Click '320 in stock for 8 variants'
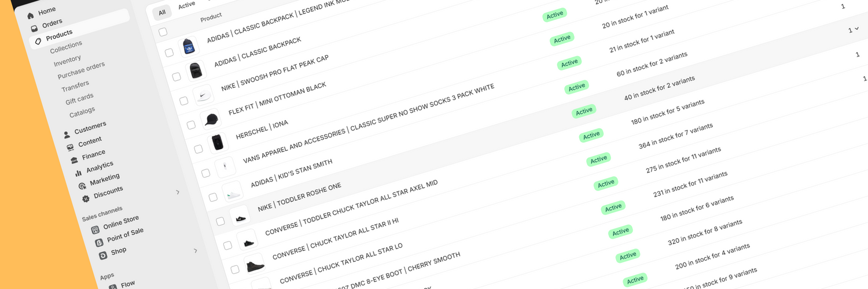Screen dimensions: 868x289 (705, 231)
